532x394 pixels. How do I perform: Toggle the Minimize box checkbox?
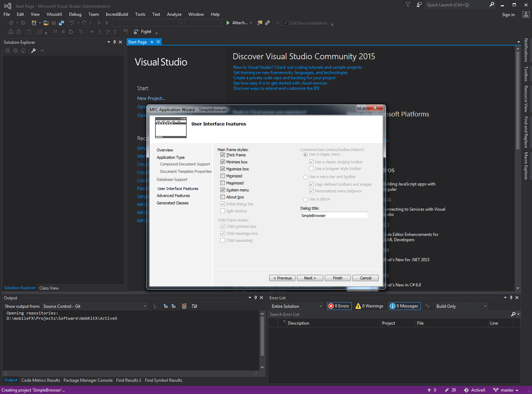222,162
